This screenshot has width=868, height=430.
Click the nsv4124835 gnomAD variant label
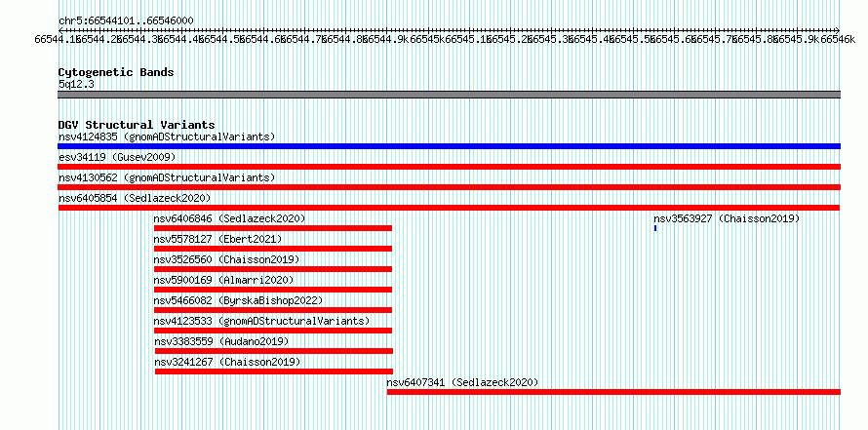pyautogui.click(x=167, y=137)
